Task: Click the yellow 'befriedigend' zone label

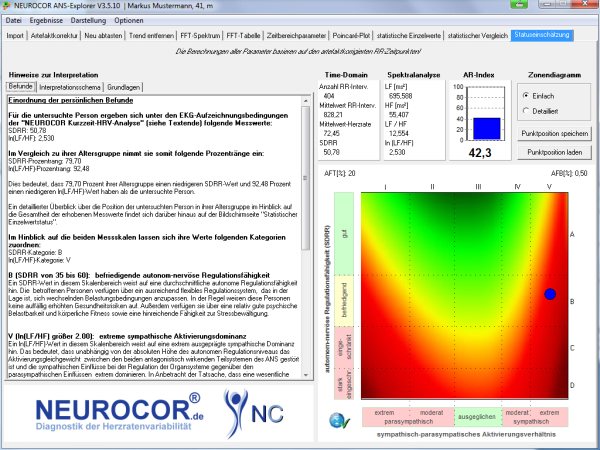Action: click(x=344, y=300)
